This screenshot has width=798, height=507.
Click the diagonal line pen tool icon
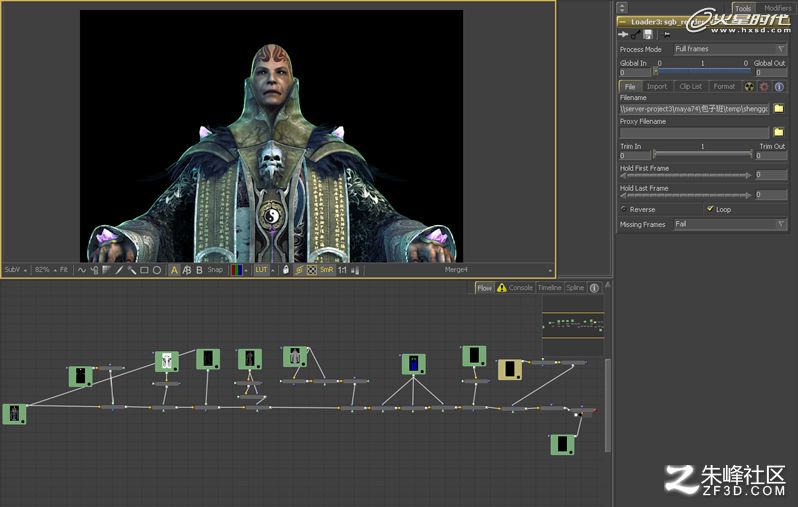[x=119, y=270]
